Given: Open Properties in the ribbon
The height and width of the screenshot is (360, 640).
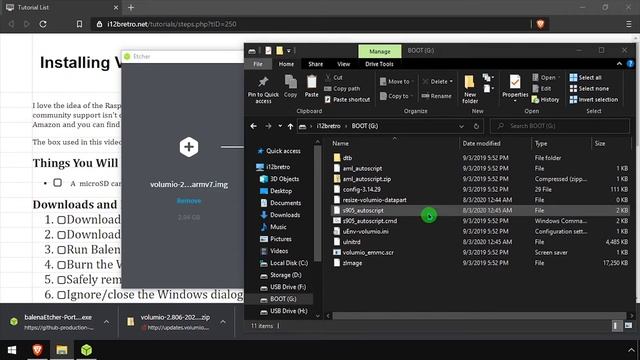Looking at the screenshot, I should (515, 87).
